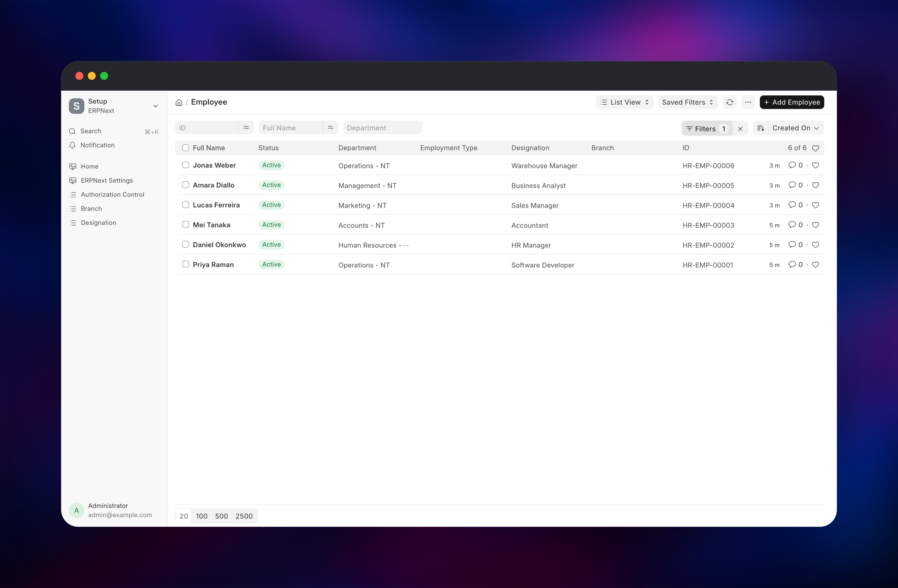Click the Add Employee button
898x588 pixels.
[792, 102]
